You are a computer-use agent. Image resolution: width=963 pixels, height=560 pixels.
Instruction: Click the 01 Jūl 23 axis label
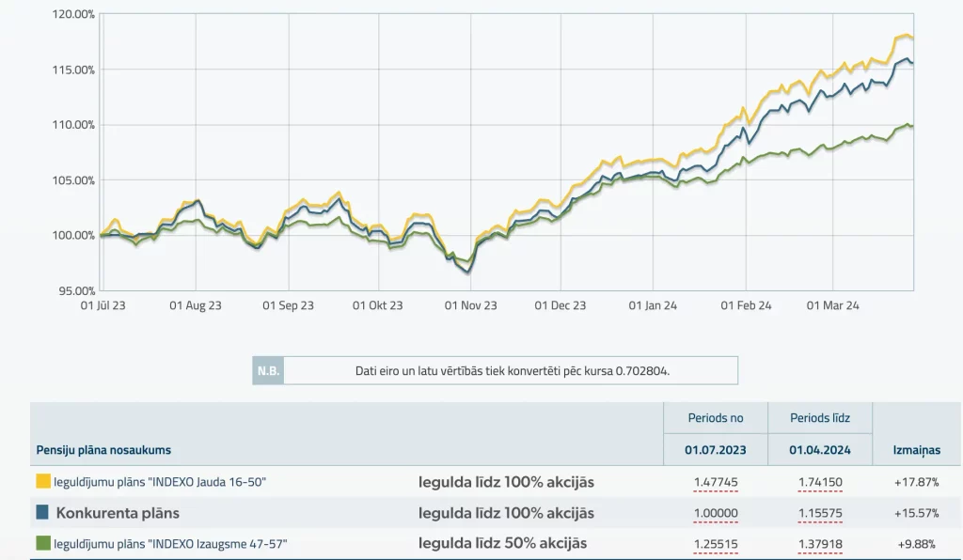click(x=103, y=305)
